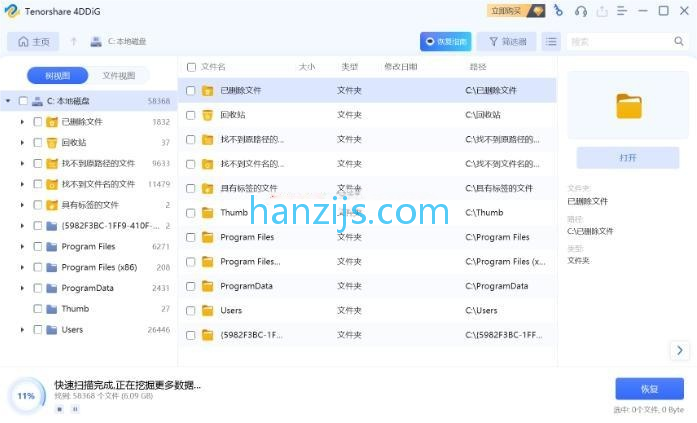Click the 回收站 bin icon in list
697x423 pixels.
point(208,115)
